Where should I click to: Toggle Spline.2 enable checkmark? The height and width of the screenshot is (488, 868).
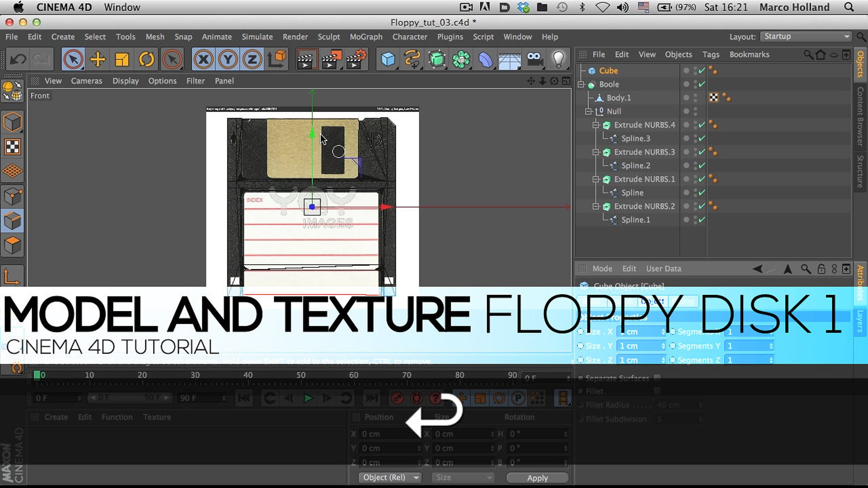702,166
